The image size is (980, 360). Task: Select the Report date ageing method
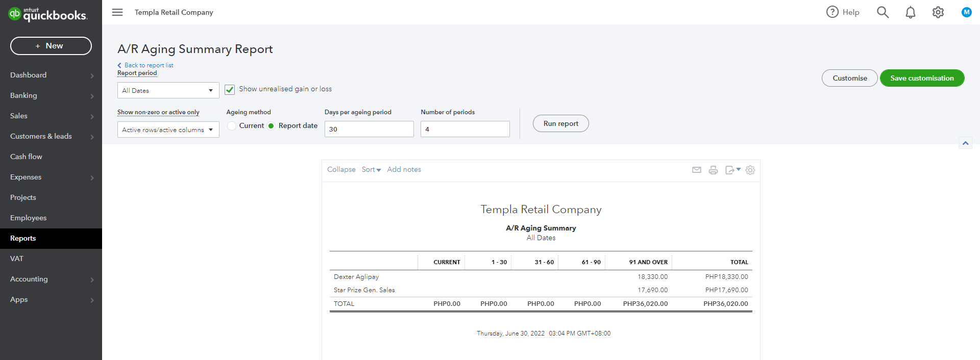tap(271, 125)
